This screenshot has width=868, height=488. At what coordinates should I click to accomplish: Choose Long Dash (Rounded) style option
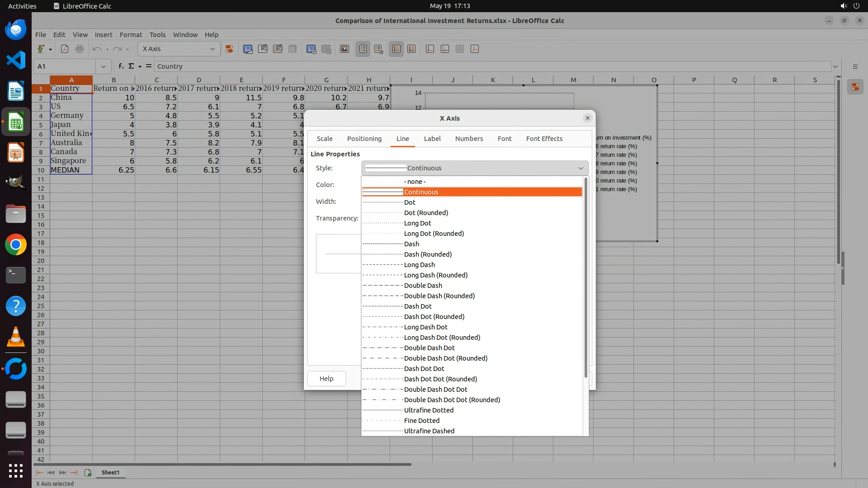pyautogui.click(x=435, y=275)
